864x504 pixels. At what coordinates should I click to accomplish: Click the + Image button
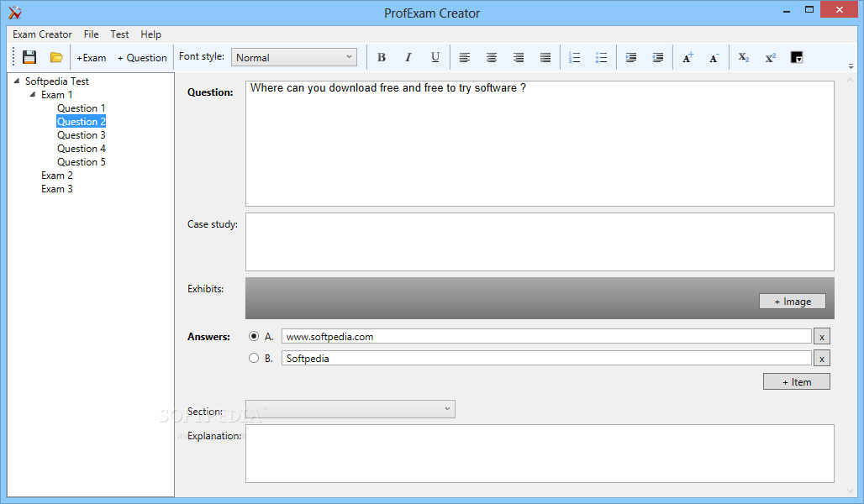coord(793,302)
